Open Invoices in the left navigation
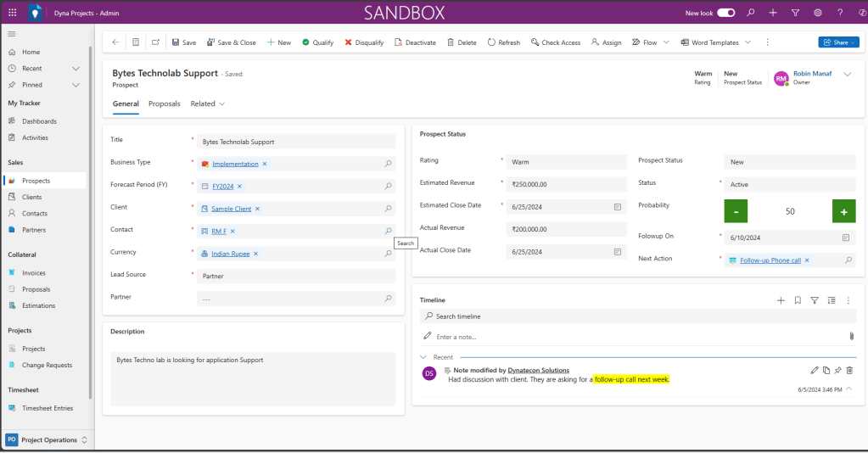868x453 pixels. pos(34,273)
